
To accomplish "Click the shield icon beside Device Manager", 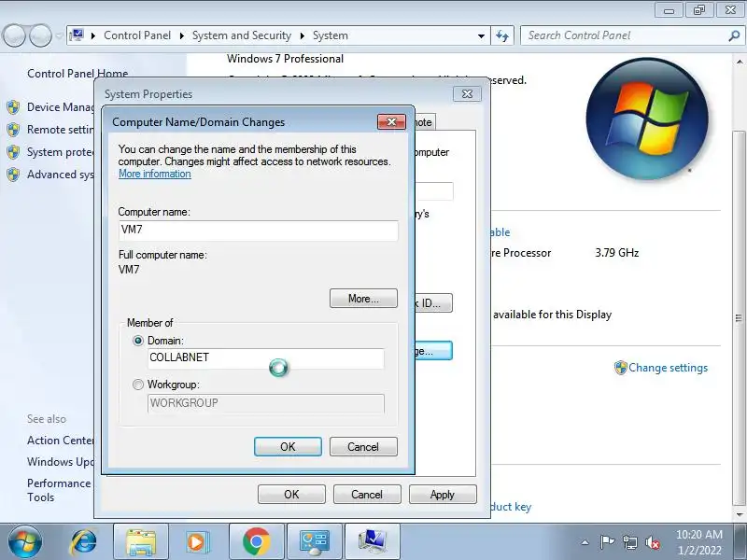I will click(13, 107).
